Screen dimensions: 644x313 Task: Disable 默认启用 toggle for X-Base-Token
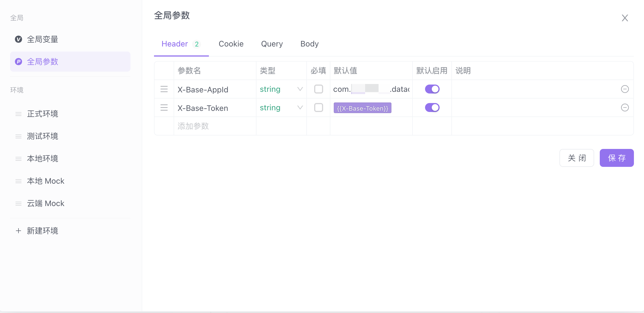coord(432,108)
